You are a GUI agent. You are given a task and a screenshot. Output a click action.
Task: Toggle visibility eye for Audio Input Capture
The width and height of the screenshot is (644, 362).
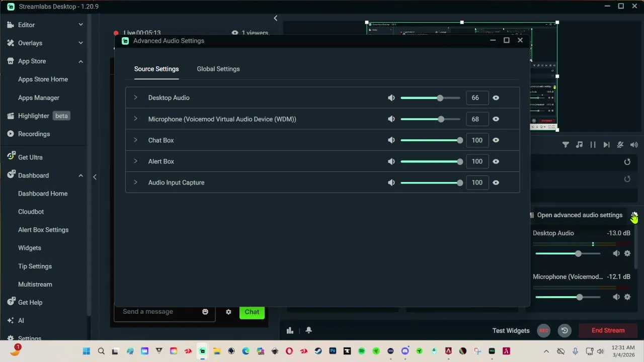496,183
